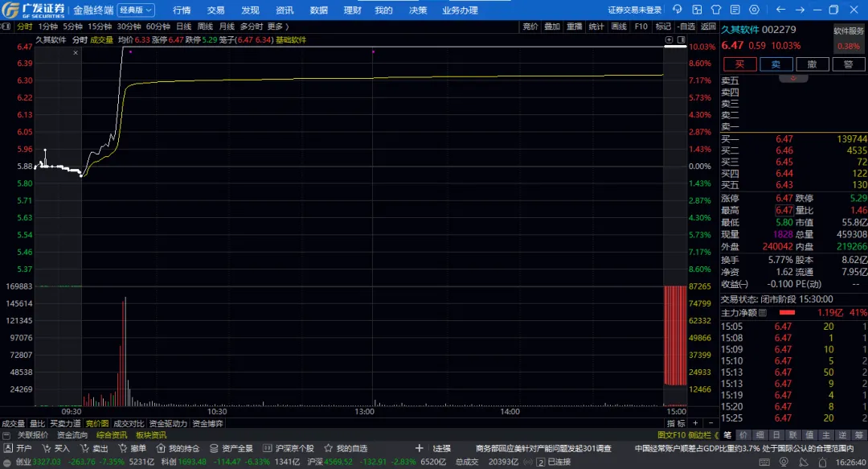This screenshot has width=868, height=469.
Task: Click the 撤单 cancel order icon
Action: click(123, 448)
